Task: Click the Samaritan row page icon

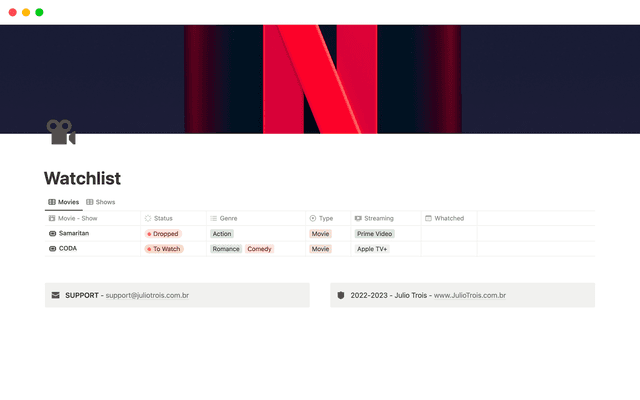Action: point(52,233)
